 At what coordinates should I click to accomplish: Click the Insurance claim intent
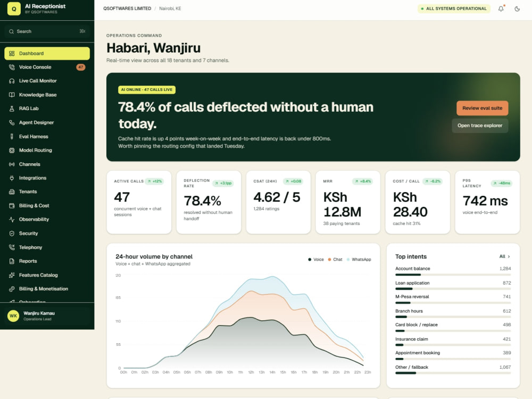[453, 342]
